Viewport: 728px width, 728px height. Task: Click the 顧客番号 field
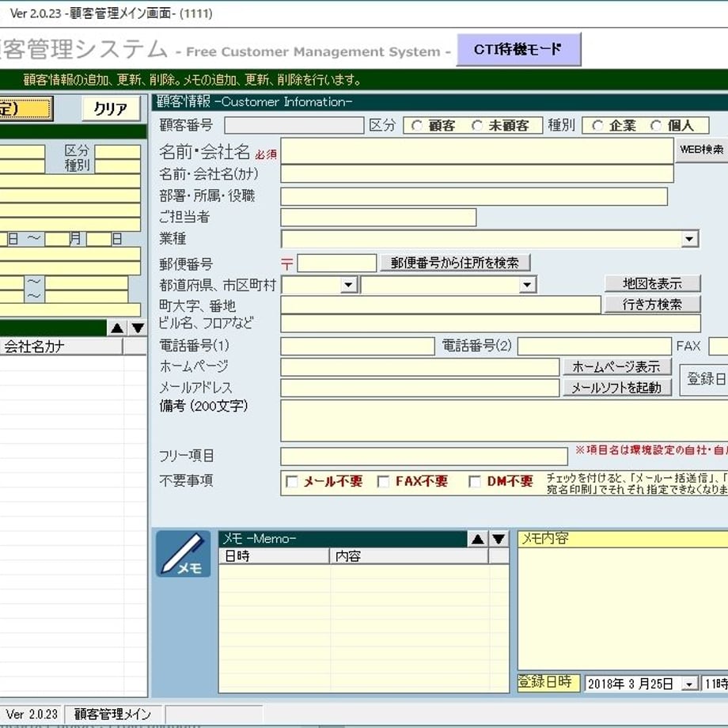tap(294, 125)
